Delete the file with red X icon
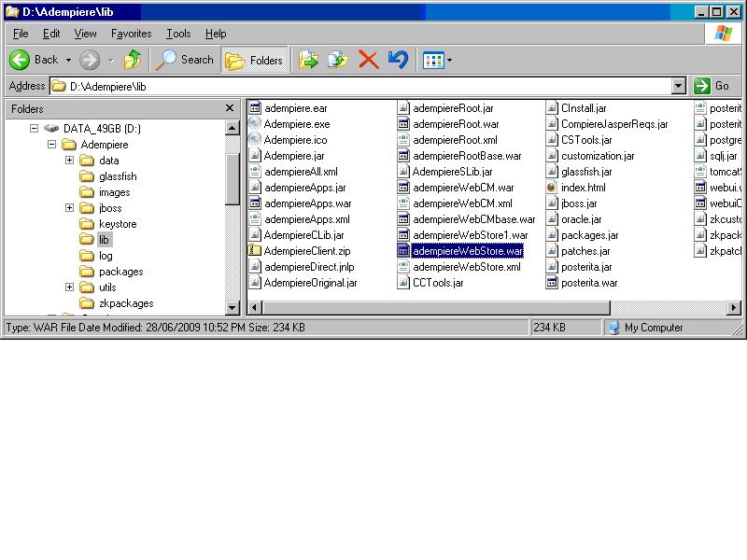This screenshot has height=560, width=747. [368, 60]
